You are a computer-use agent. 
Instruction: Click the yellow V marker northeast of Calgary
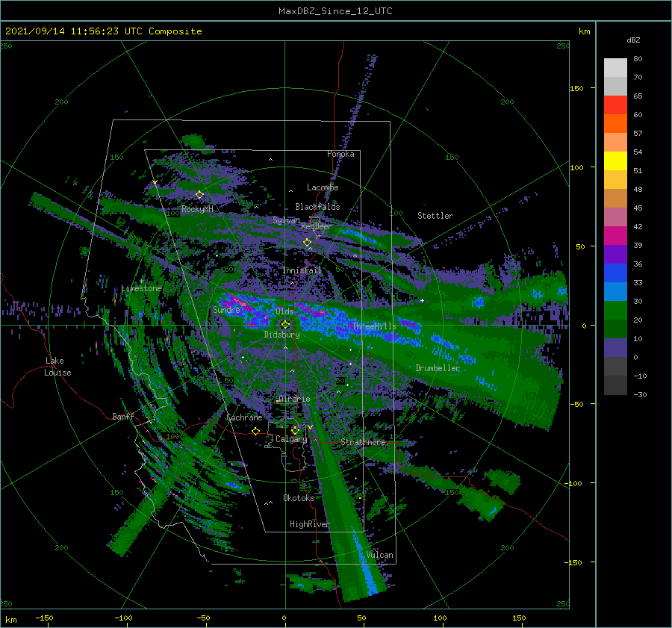pyautogui.click(x=310, y=427)
